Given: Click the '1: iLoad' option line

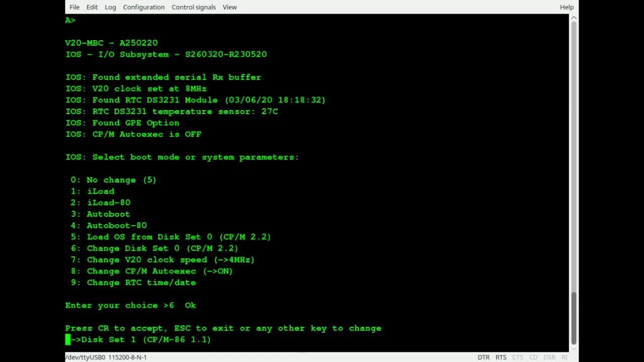Looking at the screenshot, I should point(92,191).
